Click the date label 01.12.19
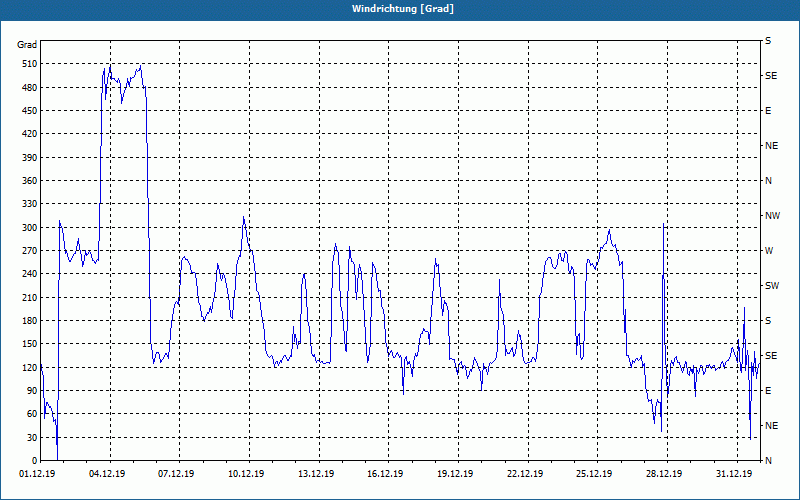The height and width of the screenshot is (500, 800). coord(37,474)
